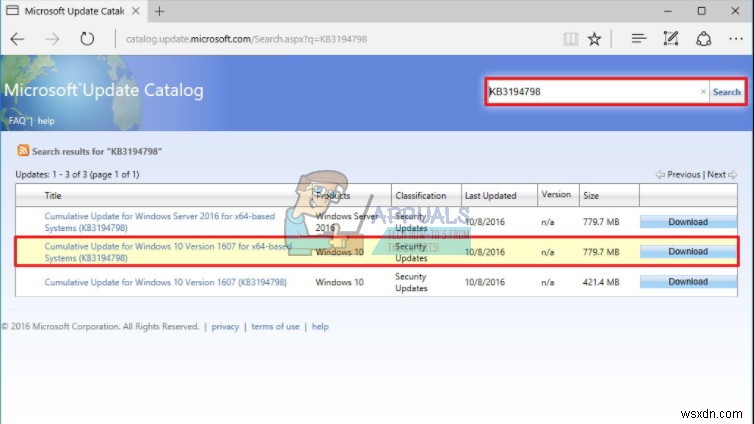Sort by the Classification column header
Screen dimensions: 754x424
coord(421,195)
